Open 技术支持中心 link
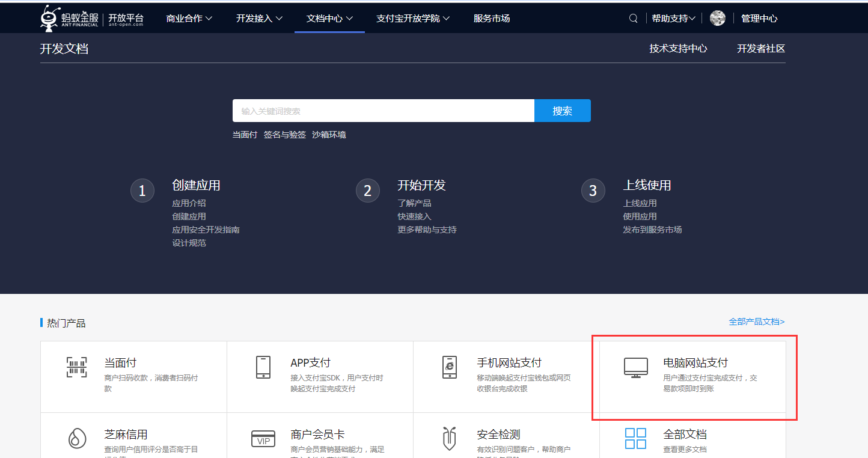 pos(678,49)
